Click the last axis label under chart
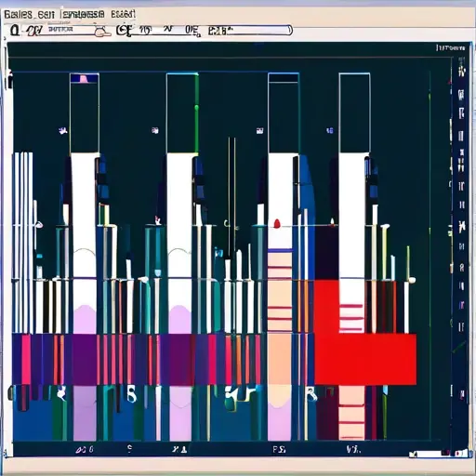 (353, 449)
